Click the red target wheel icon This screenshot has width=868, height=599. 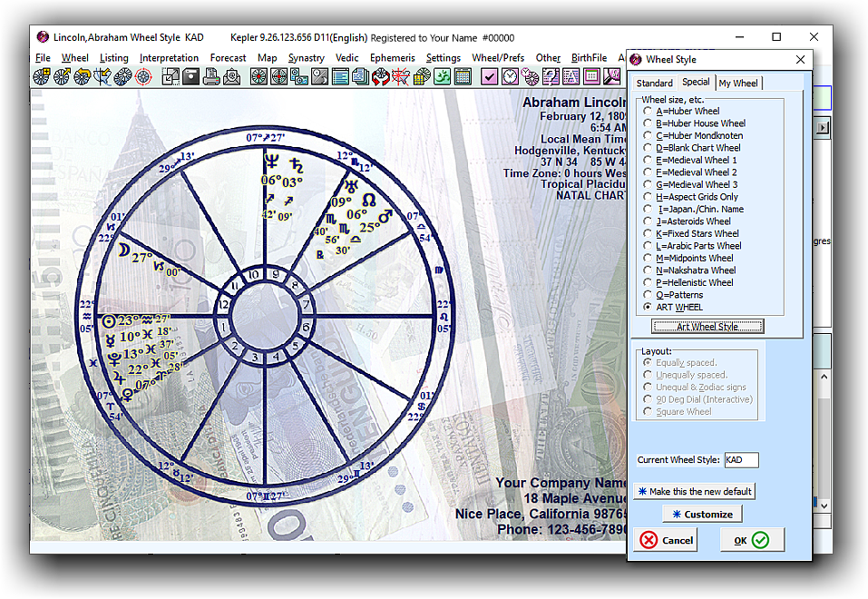142,77
